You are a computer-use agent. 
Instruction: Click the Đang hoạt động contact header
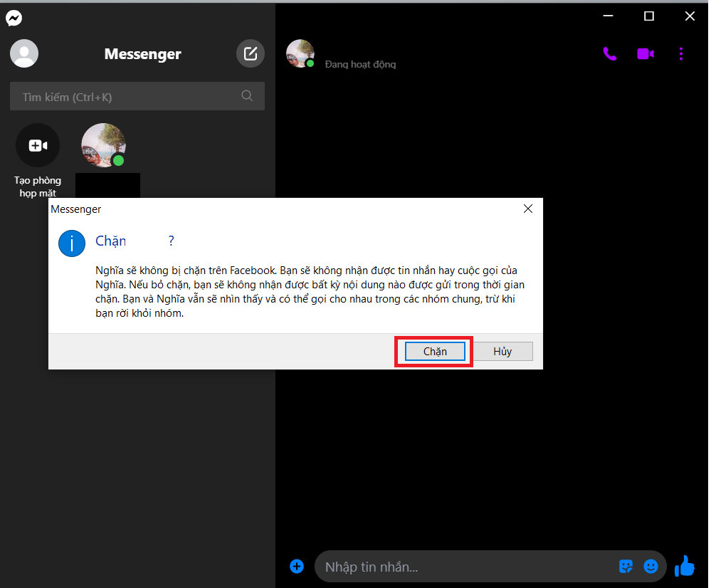click(x=360, y=63)
